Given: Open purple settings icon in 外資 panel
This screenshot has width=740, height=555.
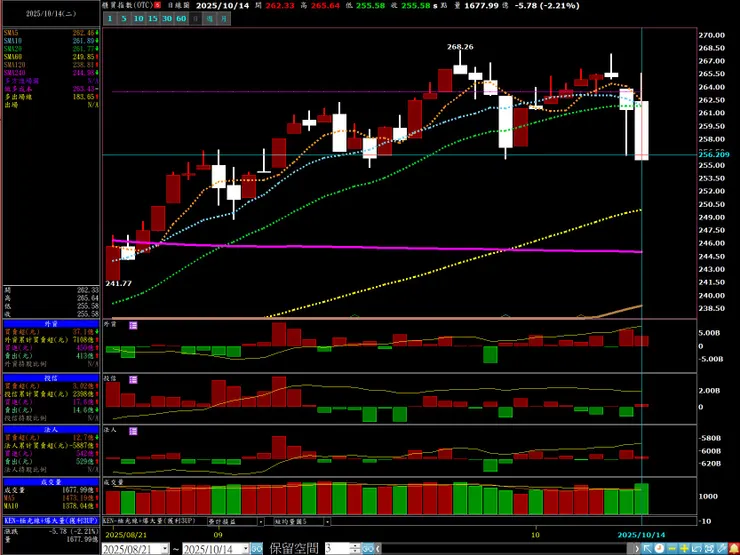Looking at the screenshot, I should point(133,325).
